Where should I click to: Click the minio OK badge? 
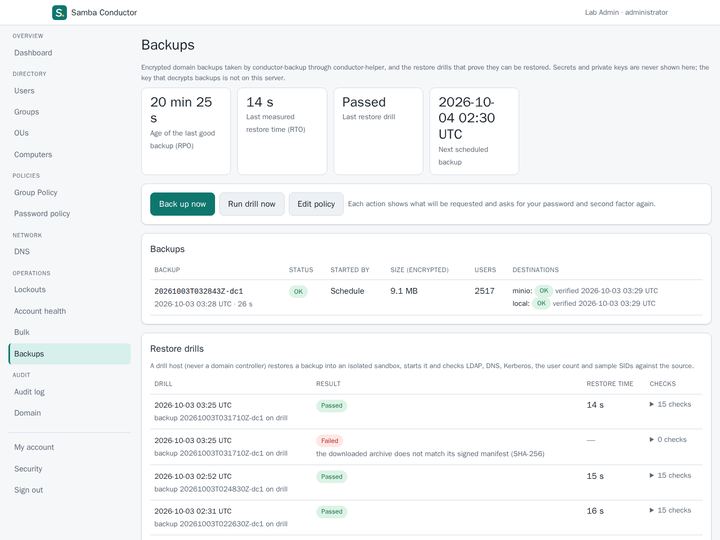pyautogui.click(x=544, y=291)
